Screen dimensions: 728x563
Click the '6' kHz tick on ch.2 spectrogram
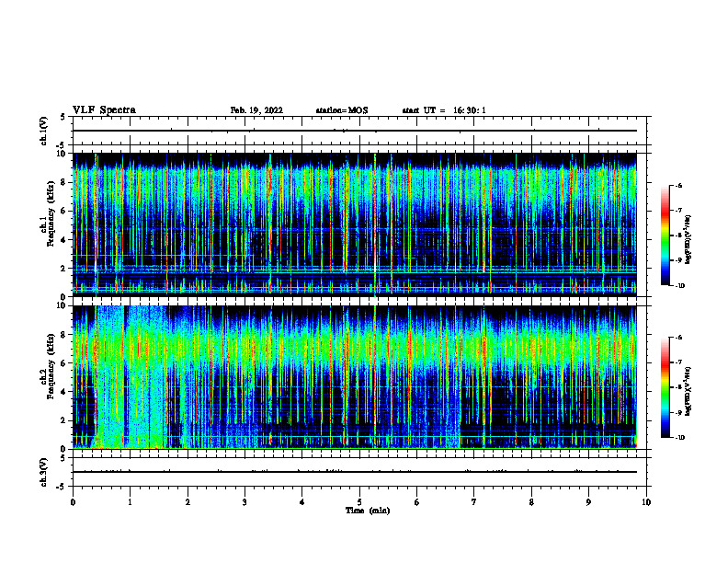click(x=64, y=363)
